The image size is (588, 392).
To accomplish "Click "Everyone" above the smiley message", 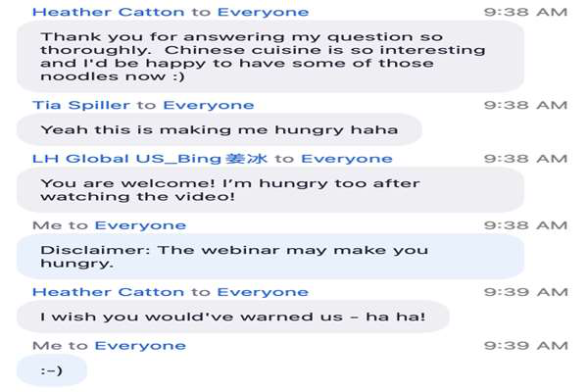I will [140, 345].
